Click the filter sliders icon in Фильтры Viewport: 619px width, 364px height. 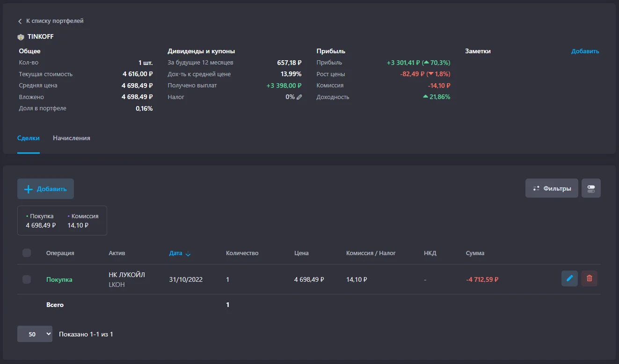[x=536, y=188]
